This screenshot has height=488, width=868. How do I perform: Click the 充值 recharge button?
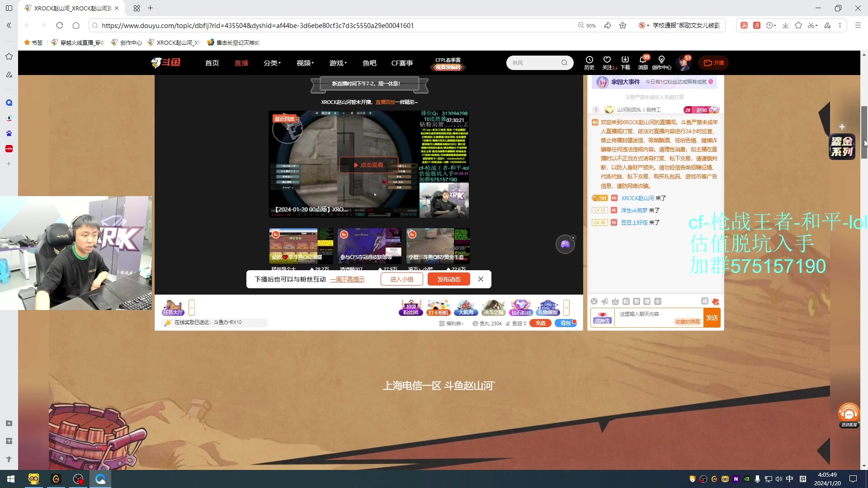[540, 323]
